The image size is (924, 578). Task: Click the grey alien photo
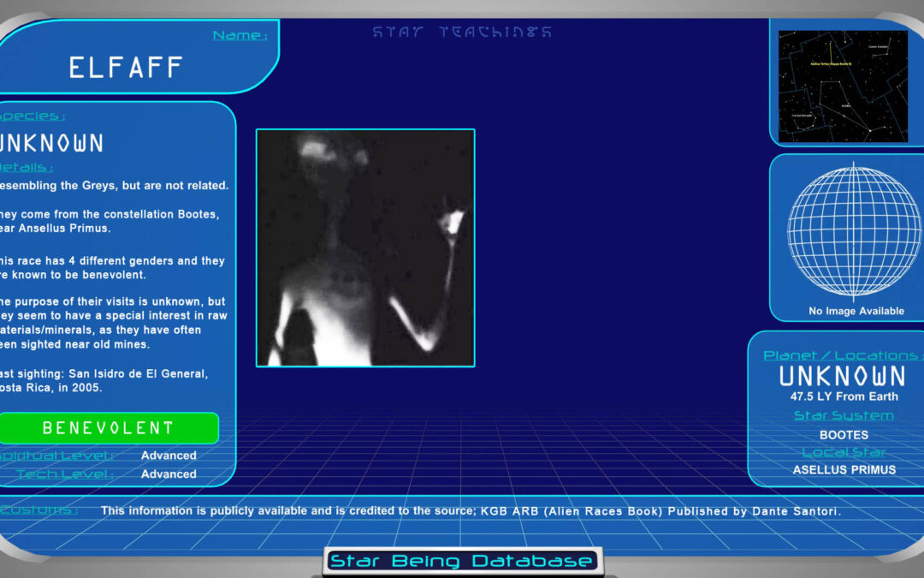pyautogui.click(x=365, y=248)
